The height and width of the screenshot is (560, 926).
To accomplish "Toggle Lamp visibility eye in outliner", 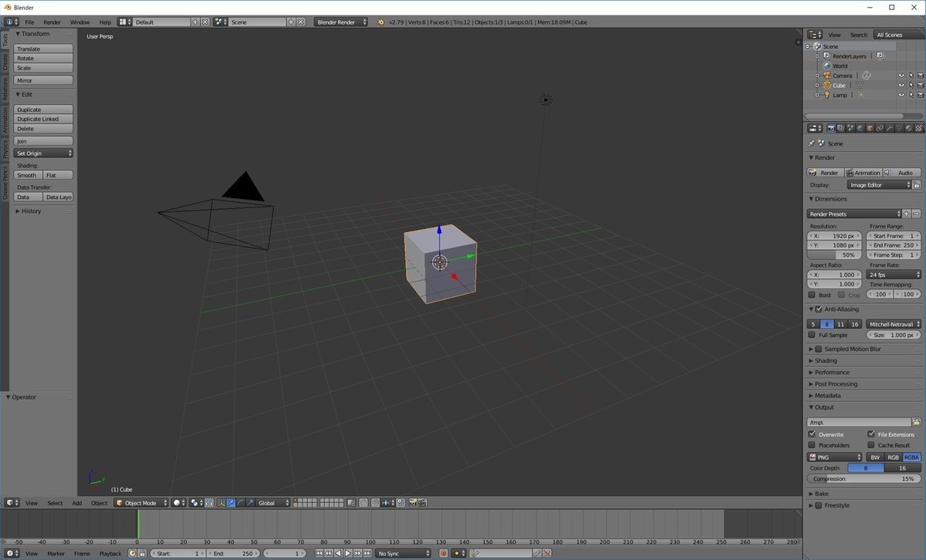I will [x=901, y=95].
